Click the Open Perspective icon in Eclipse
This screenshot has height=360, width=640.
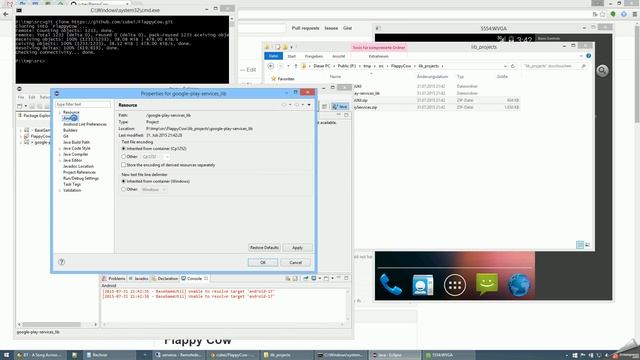(324, 107)
